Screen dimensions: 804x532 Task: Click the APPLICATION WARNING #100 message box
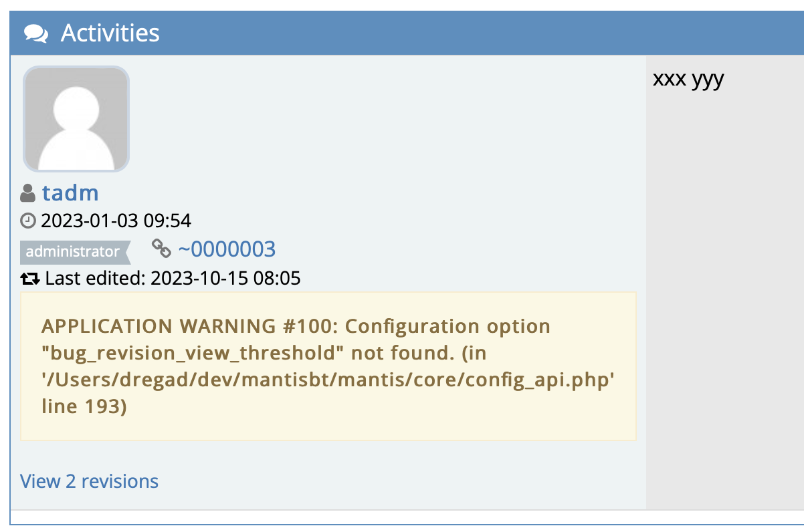(x=328, y=366)
